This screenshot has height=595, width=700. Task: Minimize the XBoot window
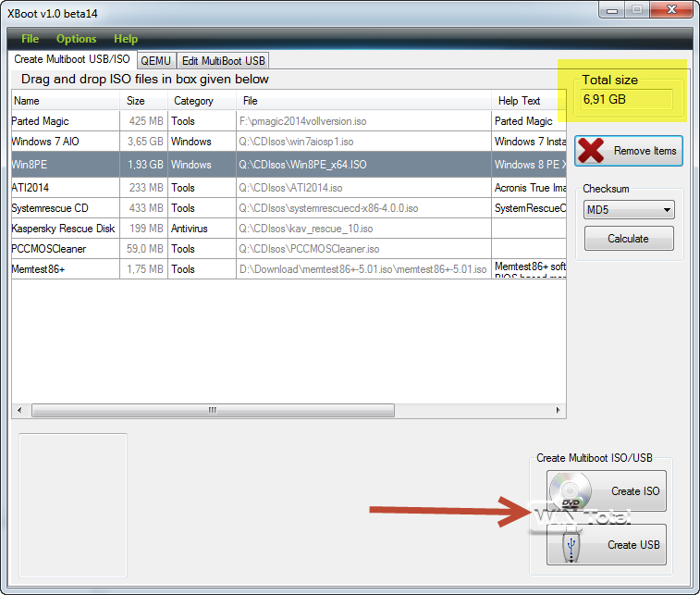tap(612, 10)
